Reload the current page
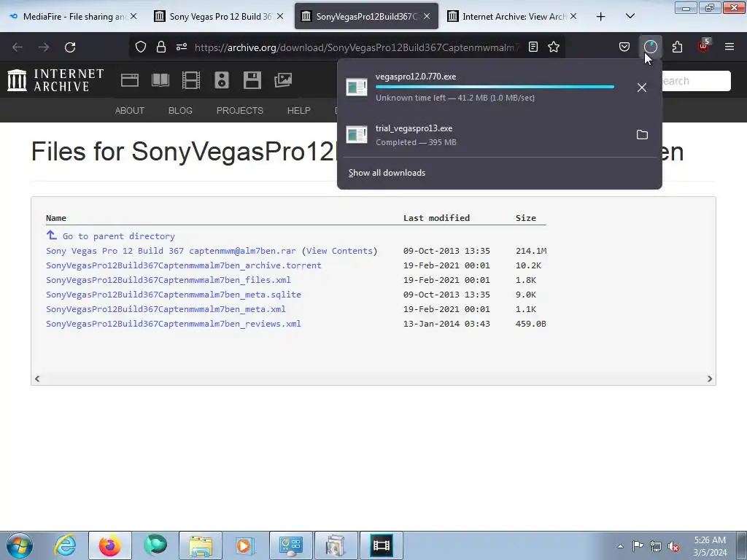The height and width of the screenshot is (560, 747). [70, 47]
